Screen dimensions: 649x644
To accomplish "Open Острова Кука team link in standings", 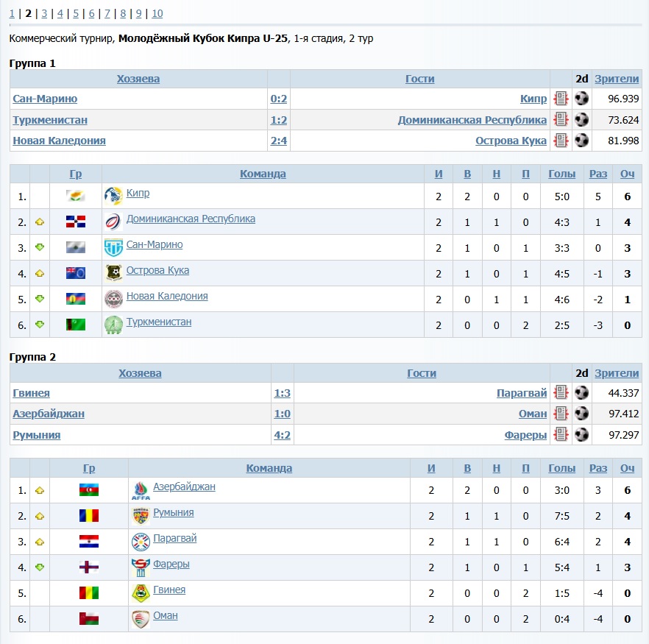I will click(x=157, y=270).
